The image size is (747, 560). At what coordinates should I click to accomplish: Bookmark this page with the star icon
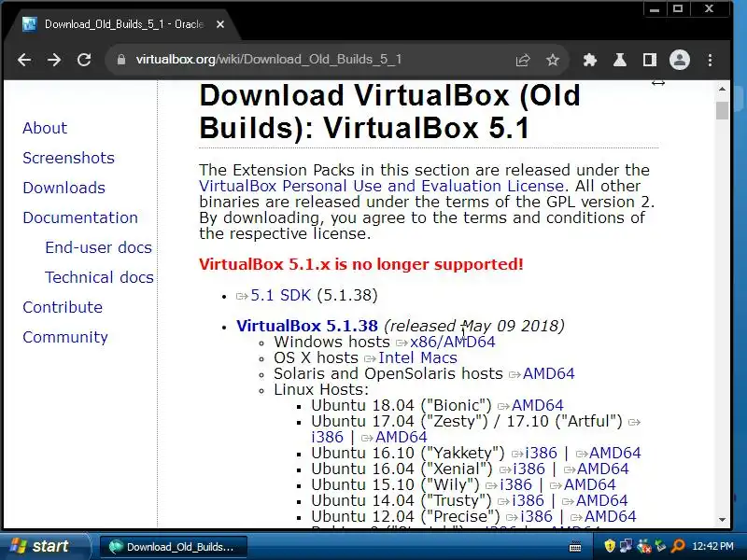coord(553,60)
